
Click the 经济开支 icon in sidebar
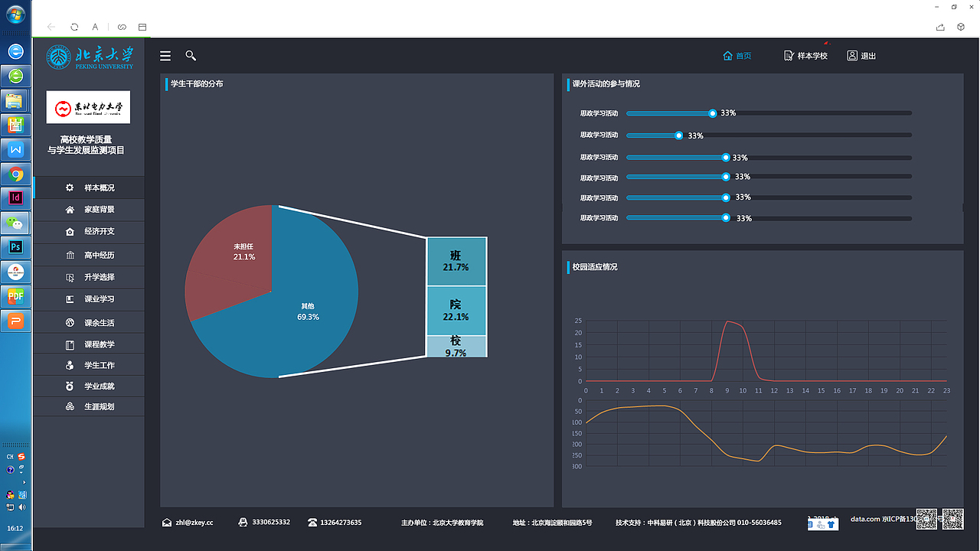click(x=70, y=231)
